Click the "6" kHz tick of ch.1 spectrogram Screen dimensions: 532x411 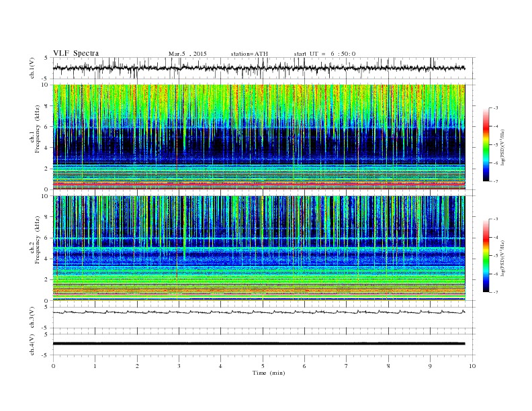pos(46,127)
